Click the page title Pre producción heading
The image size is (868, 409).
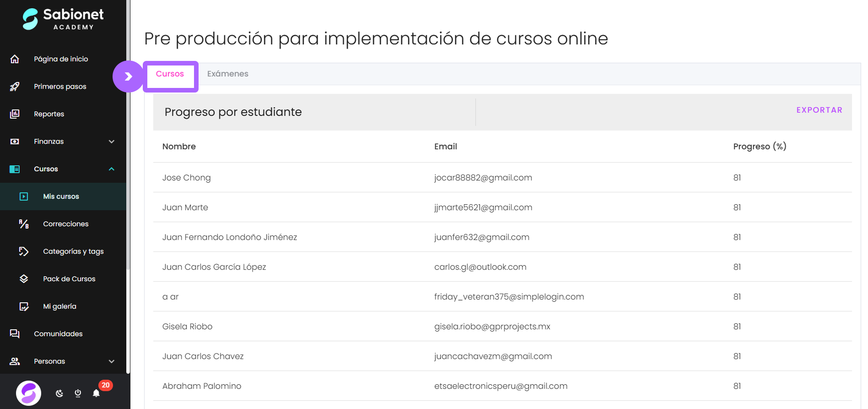tap(376, 38)
